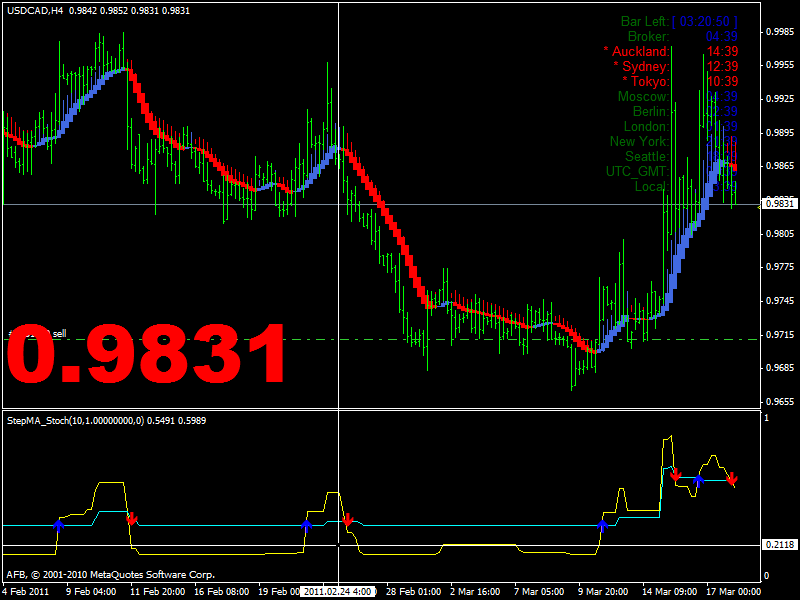Select the last blue up arrow in the indicator window

[x=699, y=481]
